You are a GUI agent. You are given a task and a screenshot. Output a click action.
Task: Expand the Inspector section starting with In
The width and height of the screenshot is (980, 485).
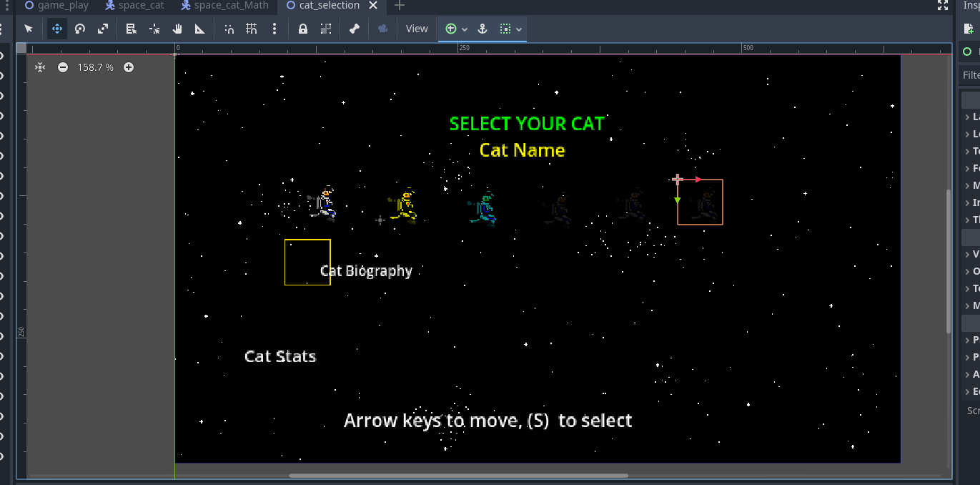(972, 202)
